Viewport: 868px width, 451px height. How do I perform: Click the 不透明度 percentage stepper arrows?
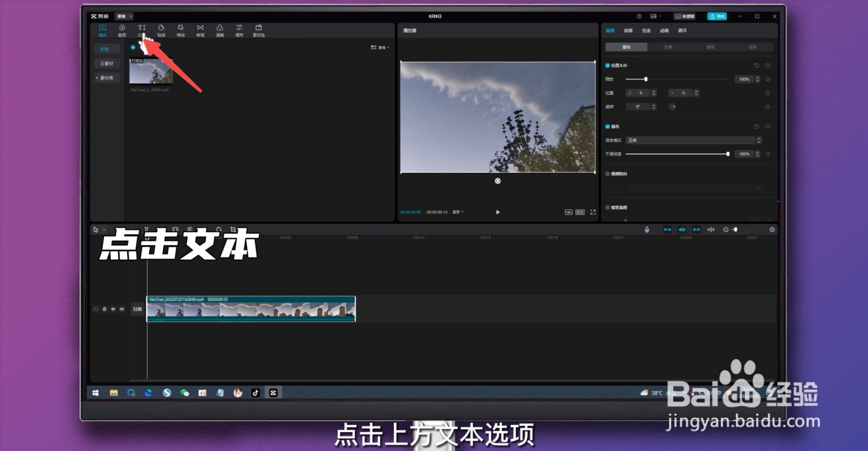tap(757, 154)
